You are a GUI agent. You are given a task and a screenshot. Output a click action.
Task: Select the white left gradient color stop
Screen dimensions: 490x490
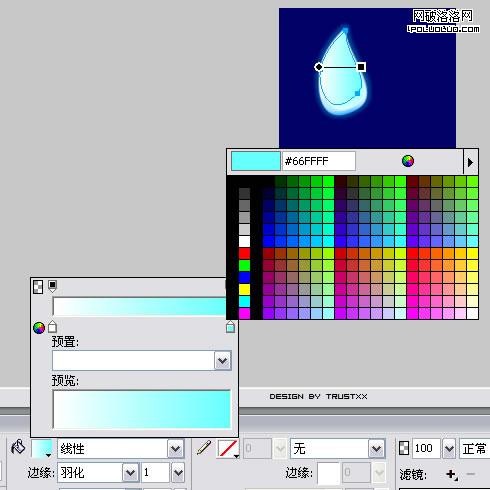[x=52, y=327]
